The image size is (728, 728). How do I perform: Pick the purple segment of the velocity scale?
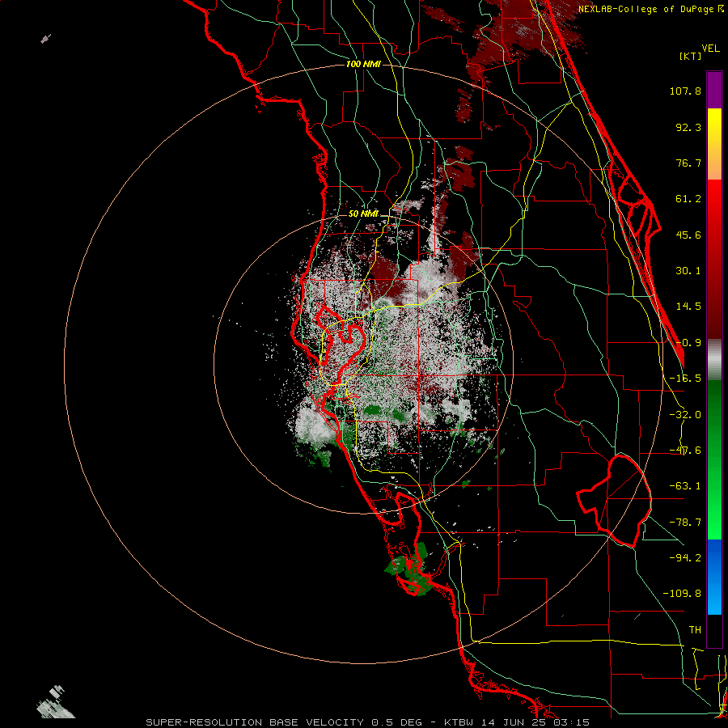pyautogui.click(x=714, y=90)
